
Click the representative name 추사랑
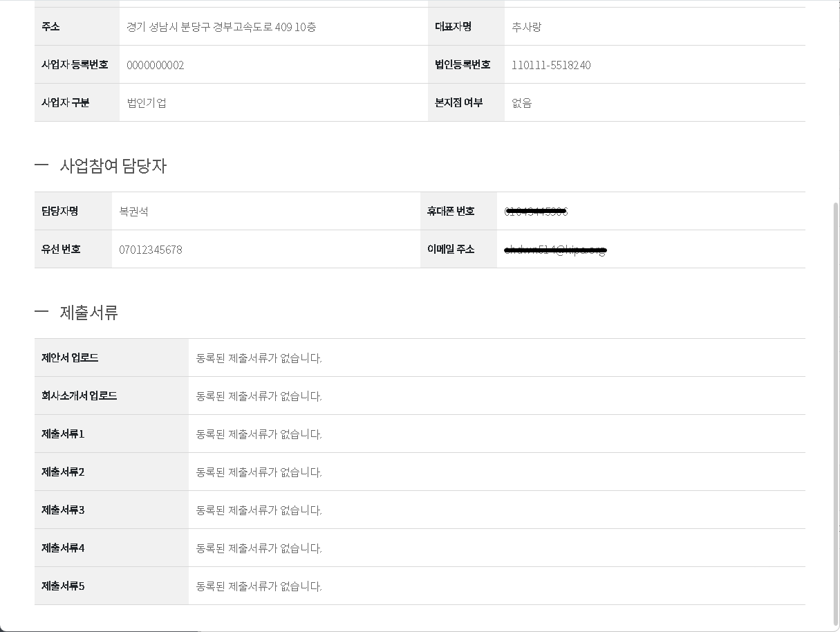pos(526,27)
